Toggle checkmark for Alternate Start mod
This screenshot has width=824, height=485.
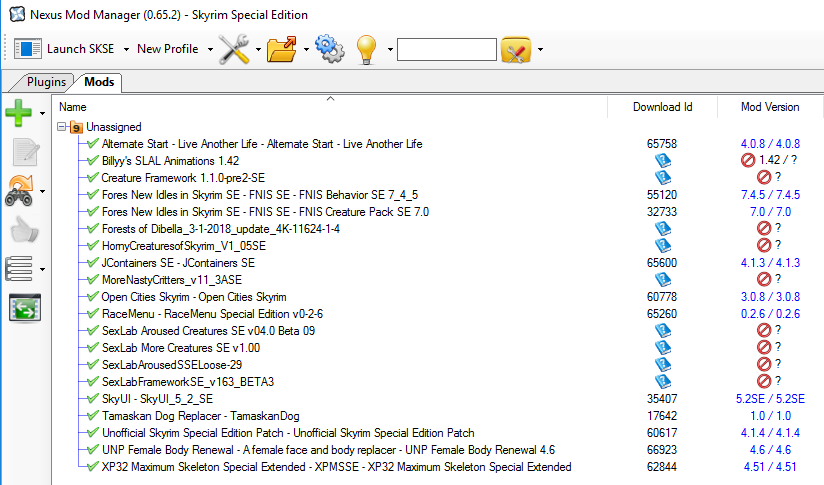93,143
